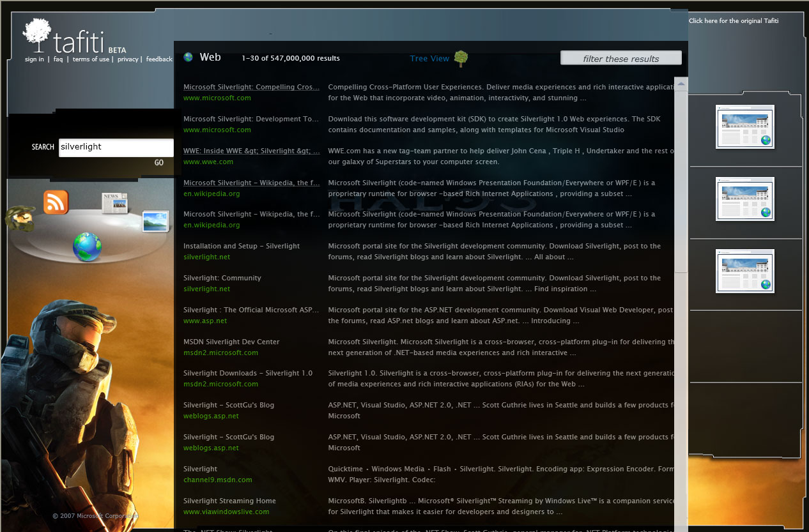
Task: Open Silverlight: Community result
Action: 222,278
